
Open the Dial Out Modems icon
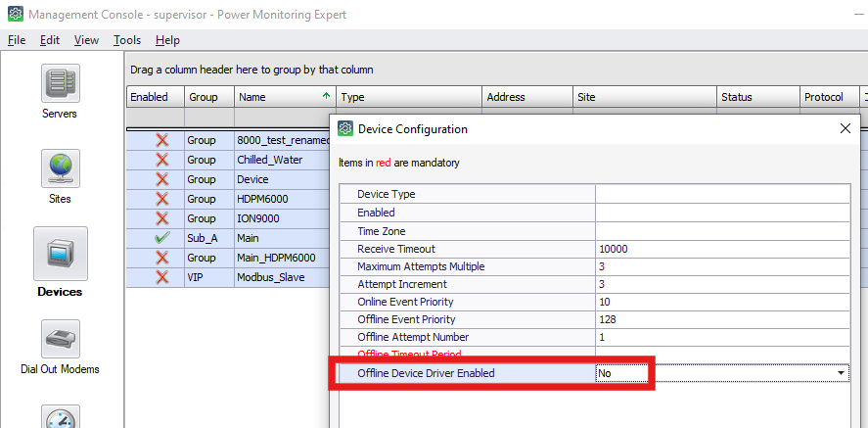pos(61,339)
